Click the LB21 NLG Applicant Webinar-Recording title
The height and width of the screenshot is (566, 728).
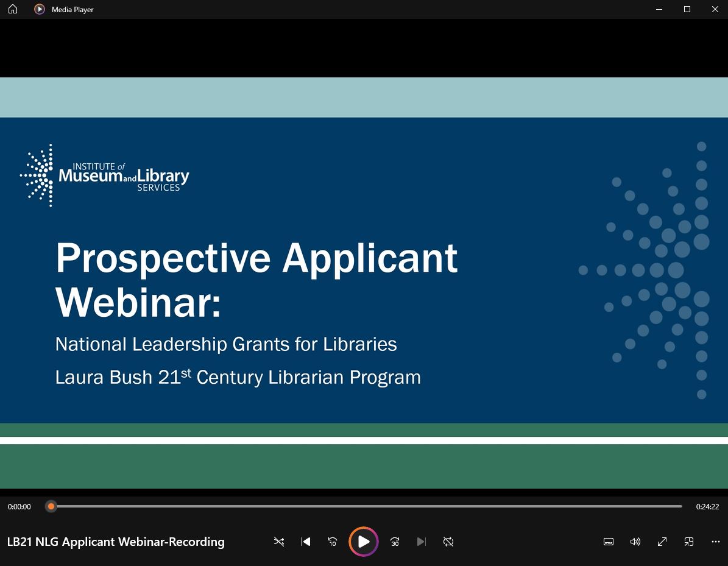[116, 542]
